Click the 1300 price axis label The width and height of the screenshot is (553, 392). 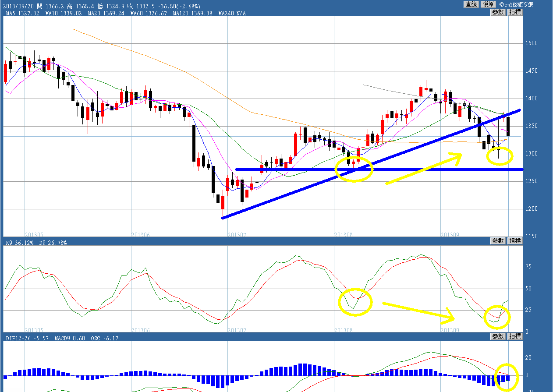pos(531,154)
